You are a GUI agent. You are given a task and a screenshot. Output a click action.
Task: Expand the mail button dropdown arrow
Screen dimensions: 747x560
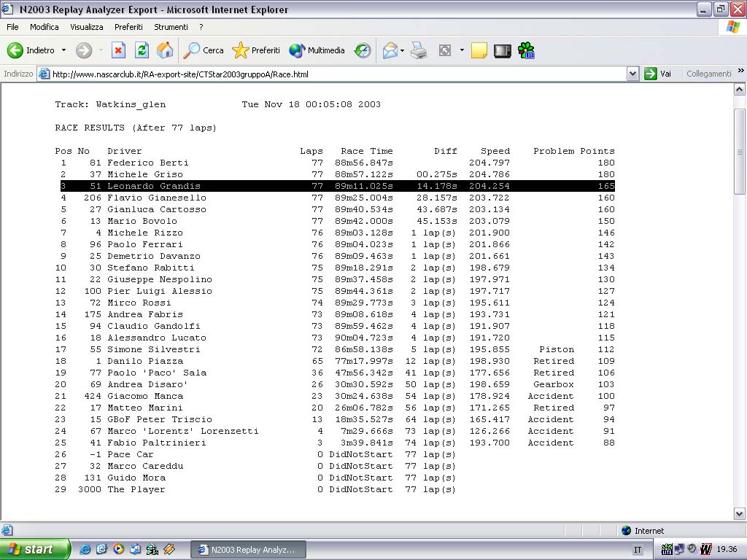(x=403, y=50)
